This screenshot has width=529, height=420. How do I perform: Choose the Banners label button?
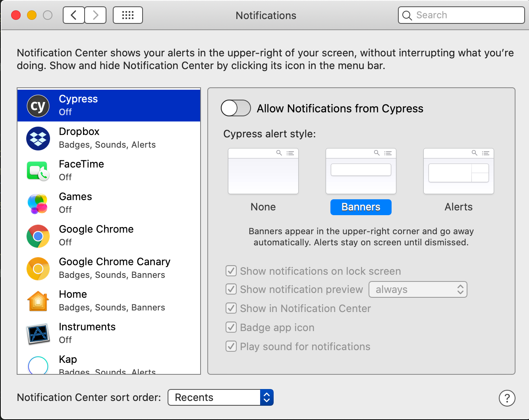361,207
